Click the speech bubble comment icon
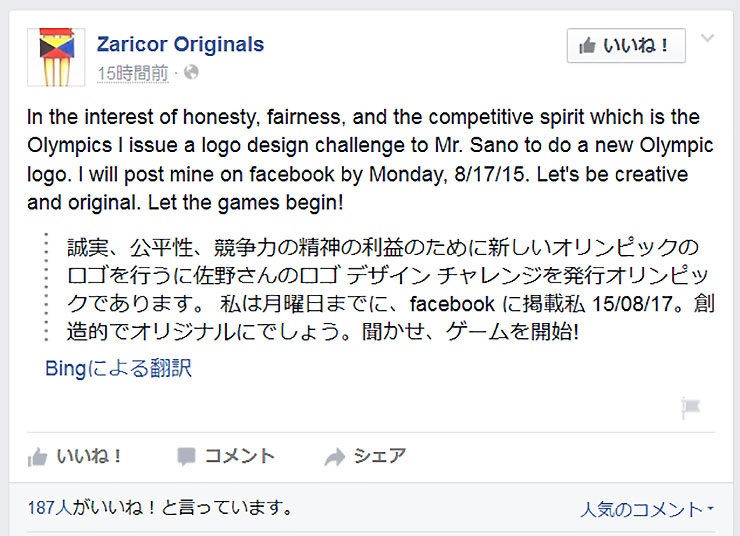 tap(186, 457)
